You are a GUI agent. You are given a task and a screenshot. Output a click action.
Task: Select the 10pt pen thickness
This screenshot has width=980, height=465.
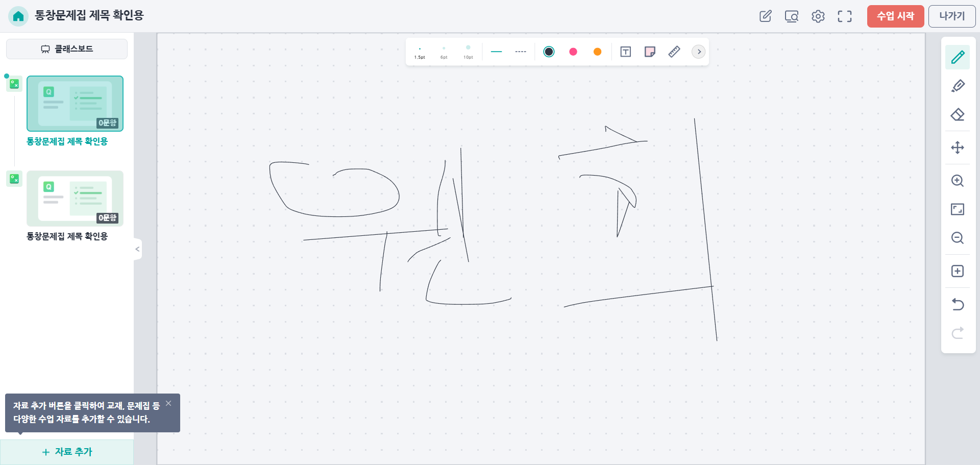pyautogui.click(x=468, y=52)
